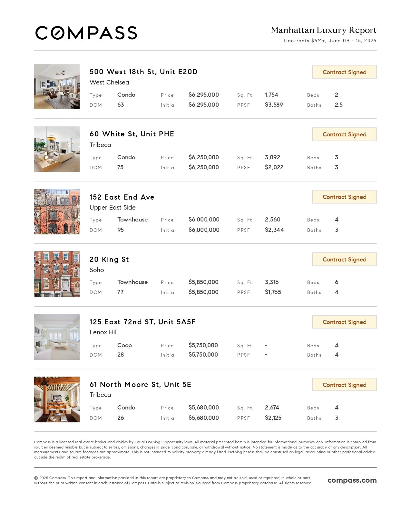
Task: Click Contract Signed badge for 500 West 18th St
Action: [x=344, y=72]
